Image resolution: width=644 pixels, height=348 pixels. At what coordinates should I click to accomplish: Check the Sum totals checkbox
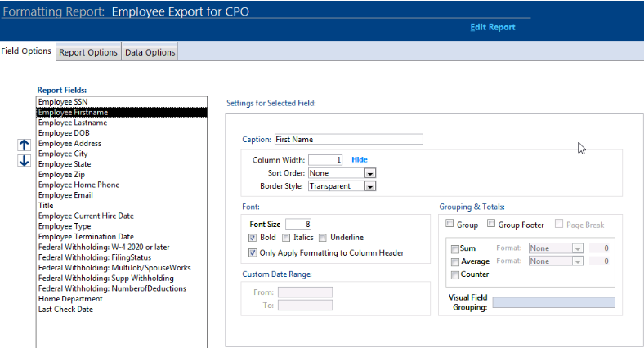pos(455,248)
